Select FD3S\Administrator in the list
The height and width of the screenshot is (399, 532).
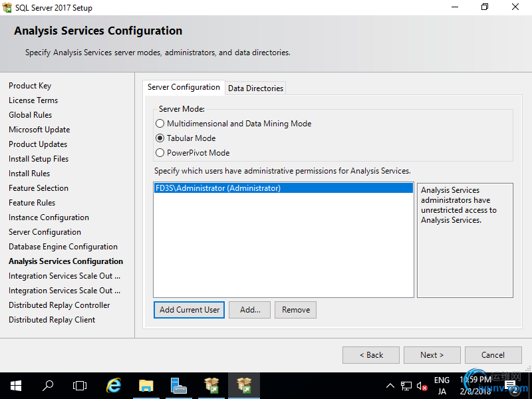coord(283,188)
